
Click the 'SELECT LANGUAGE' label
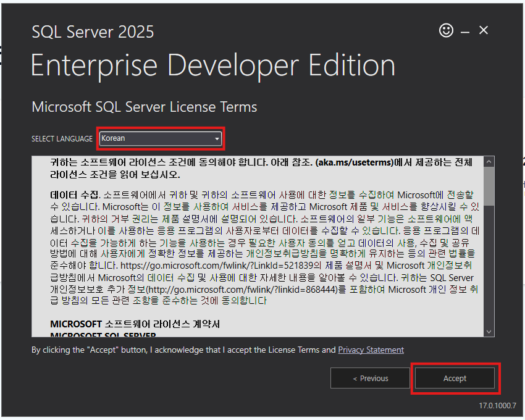coord(62,138)
